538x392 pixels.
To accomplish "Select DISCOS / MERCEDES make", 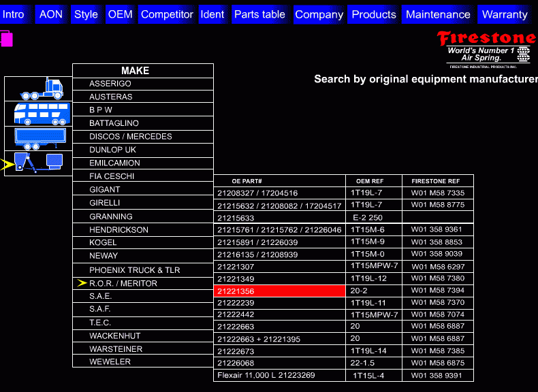I will (x=143, y=137).
